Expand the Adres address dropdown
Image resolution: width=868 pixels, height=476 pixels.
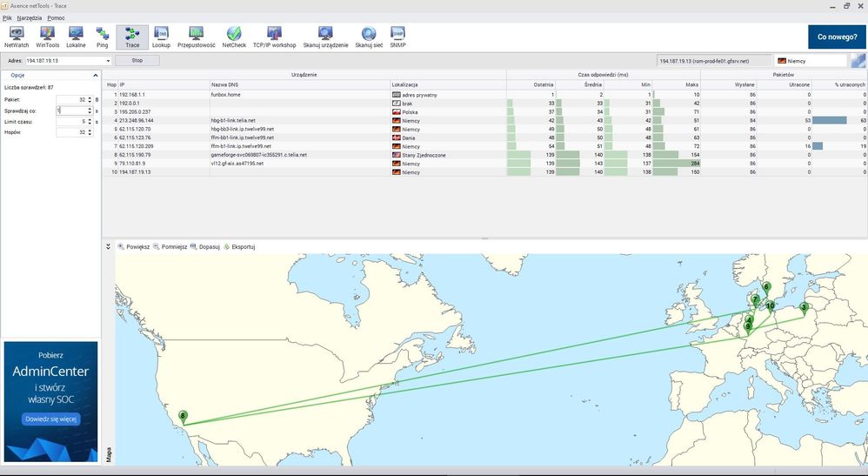coord(108,61)
